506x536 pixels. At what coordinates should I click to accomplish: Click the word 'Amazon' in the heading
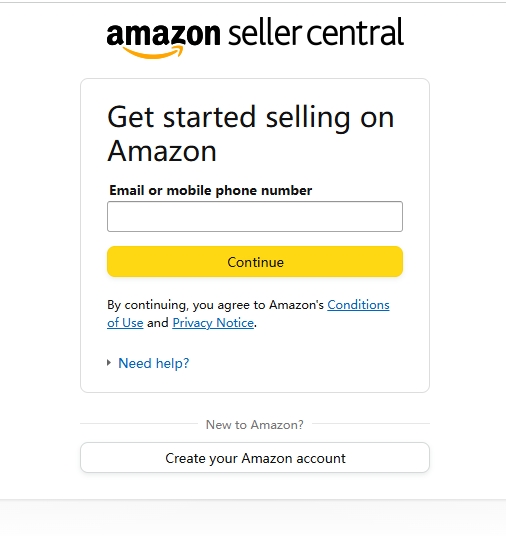click(162, 151)
